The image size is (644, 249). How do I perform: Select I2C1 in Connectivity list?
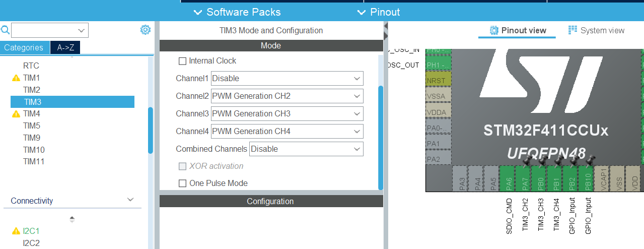tap(31, 231)
